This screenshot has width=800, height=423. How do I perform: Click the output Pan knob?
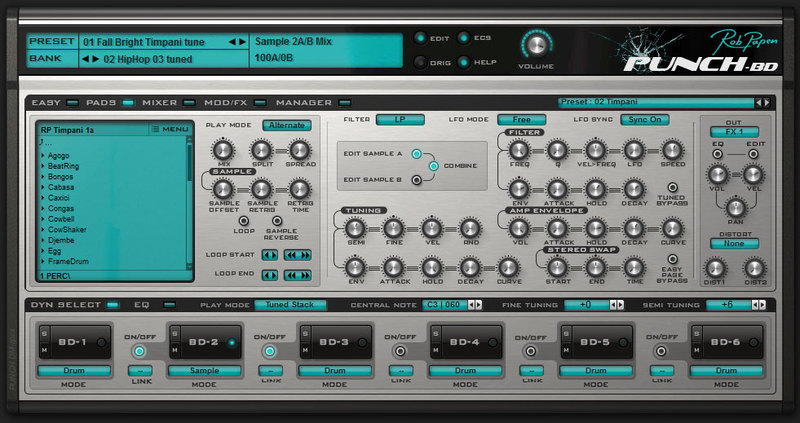click(735, 207)
